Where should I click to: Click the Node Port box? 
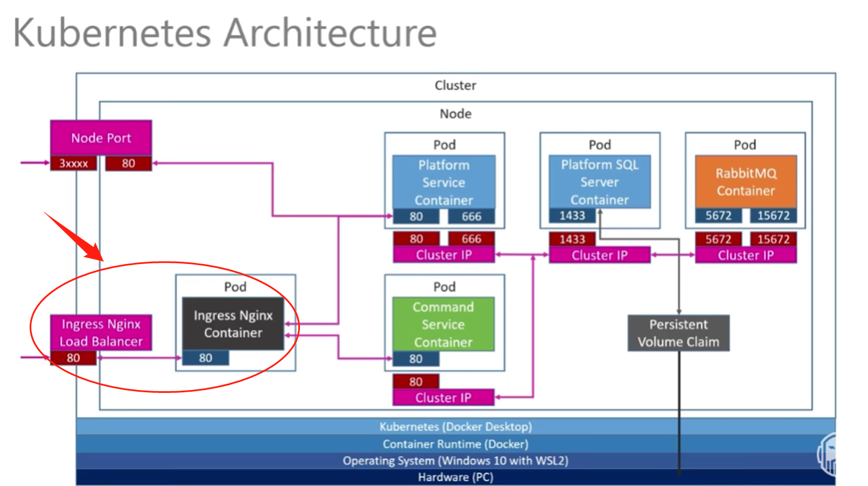pos(101,138)
